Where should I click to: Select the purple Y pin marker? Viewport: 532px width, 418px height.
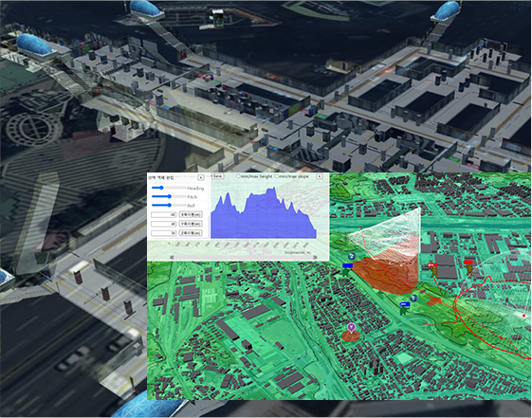(x=352, y=328)
